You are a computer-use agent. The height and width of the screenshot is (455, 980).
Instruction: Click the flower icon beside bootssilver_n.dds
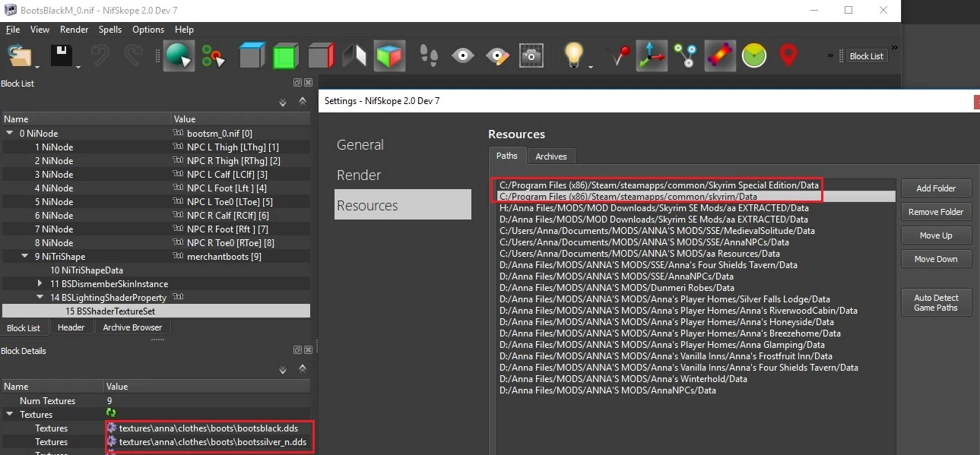click(112, 442)
